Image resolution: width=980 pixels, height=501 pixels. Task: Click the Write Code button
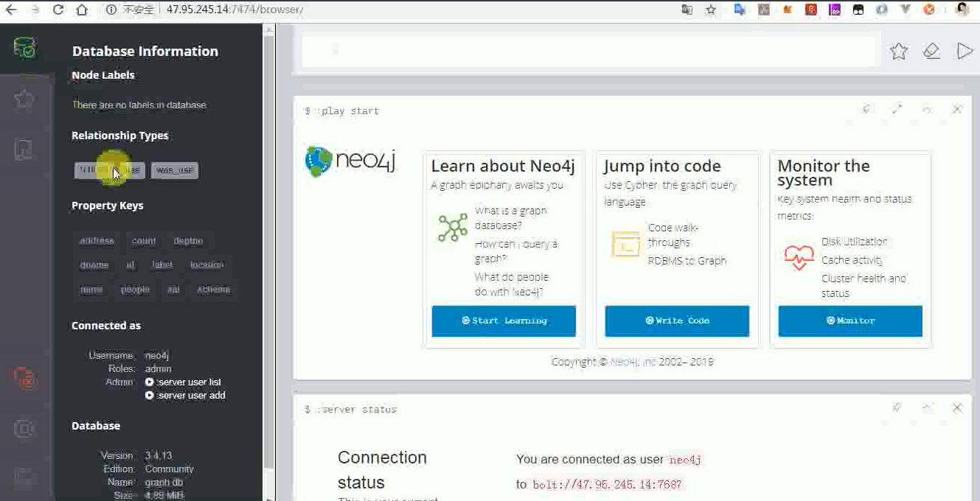pos(677,321)
